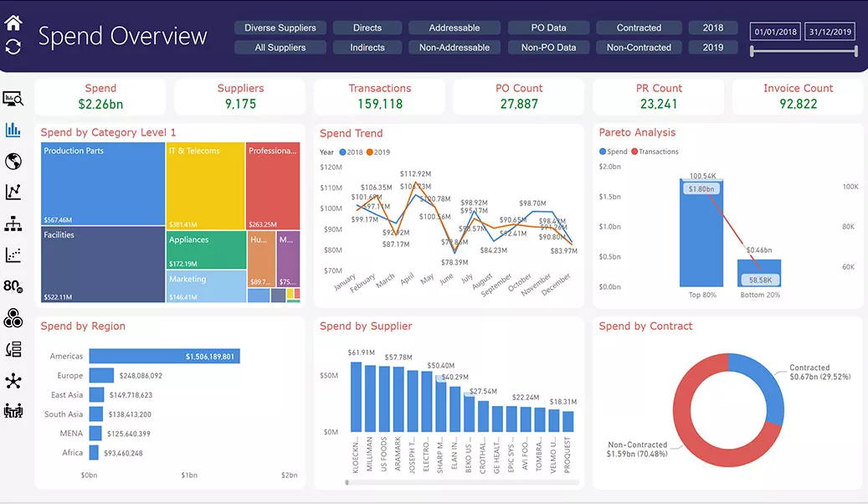868x504 pixels.
Task: Select the hierarchy diagram sidebar icon
Action: click(x=13, y=224)
